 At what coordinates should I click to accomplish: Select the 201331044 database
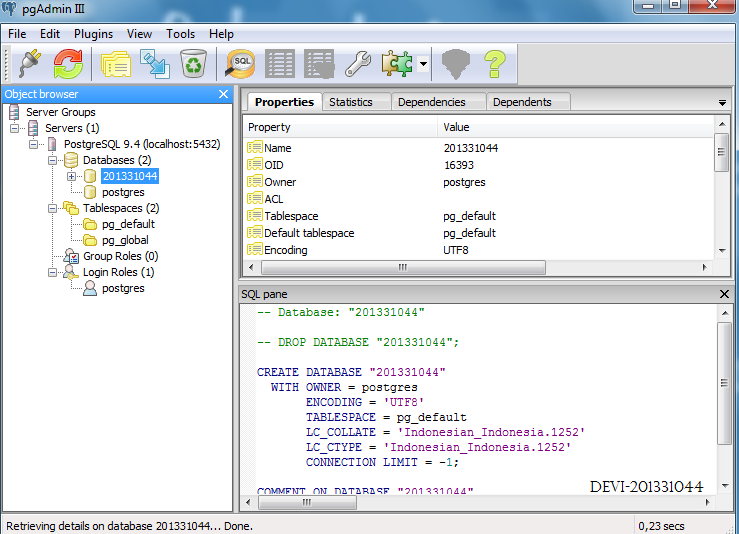click(130, 176)
